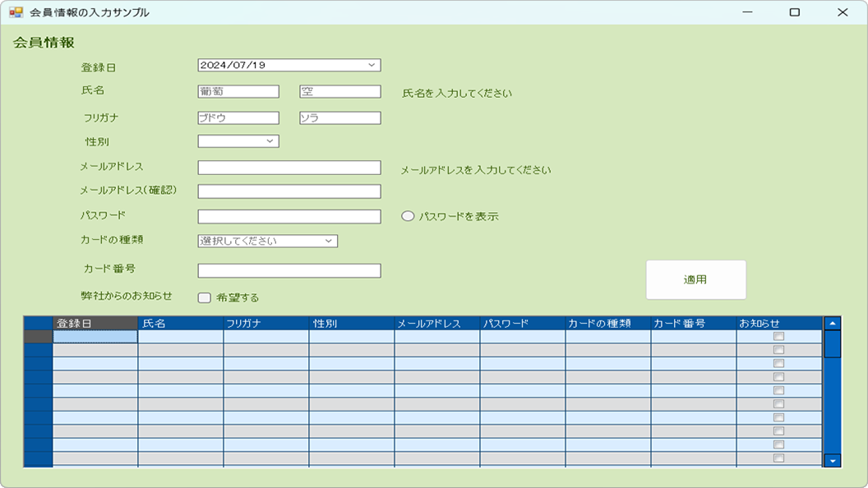Image resolution: width=868 pixels, height=488 pixels.
Task: Click the grid scrollbar down arrow
Action: pos(833,460)
